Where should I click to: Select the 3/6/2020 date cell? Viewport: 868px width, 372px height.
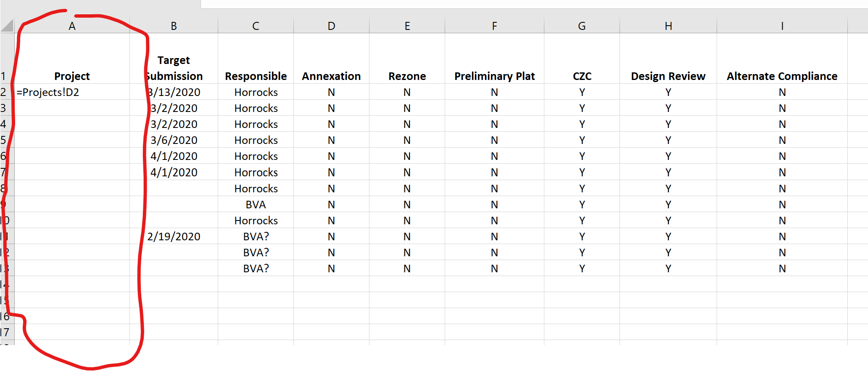(174, 140)
